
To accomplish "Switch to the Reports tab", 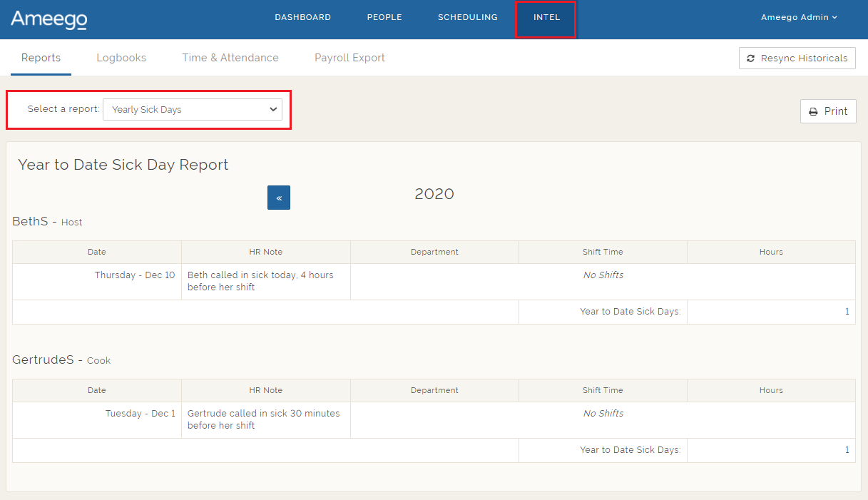I will click(x=41, y=58).
